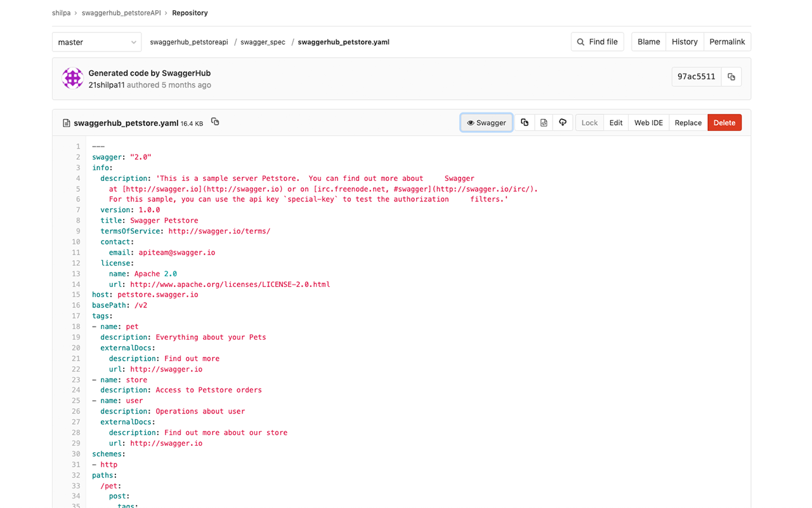Open 21shilpa11 author profile link
This screenshot has height=508, width=812.
(x=106, y=85)
